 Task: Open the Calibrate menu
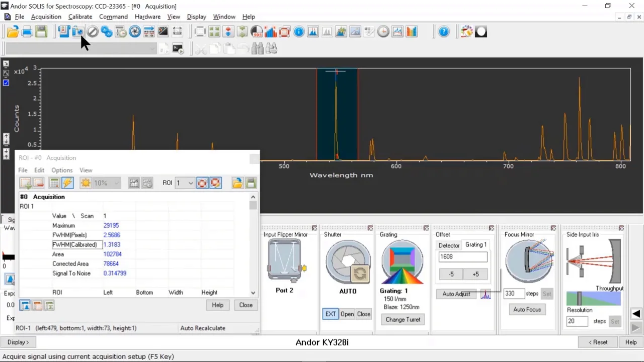tap(80, 17)
